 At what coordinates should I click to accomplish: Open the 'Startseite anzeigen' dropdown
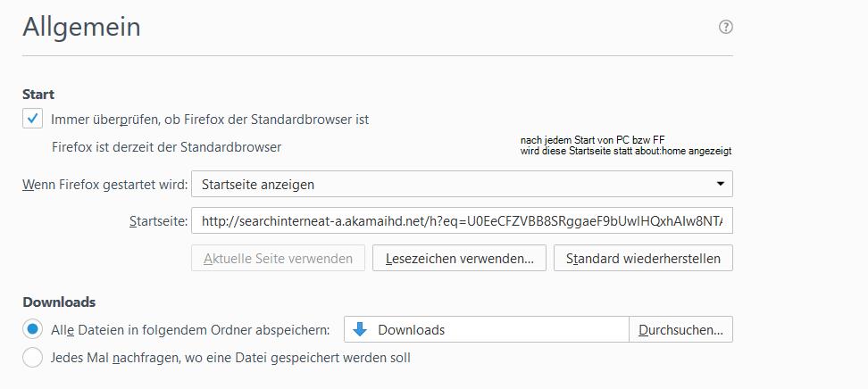click(461, 184)
